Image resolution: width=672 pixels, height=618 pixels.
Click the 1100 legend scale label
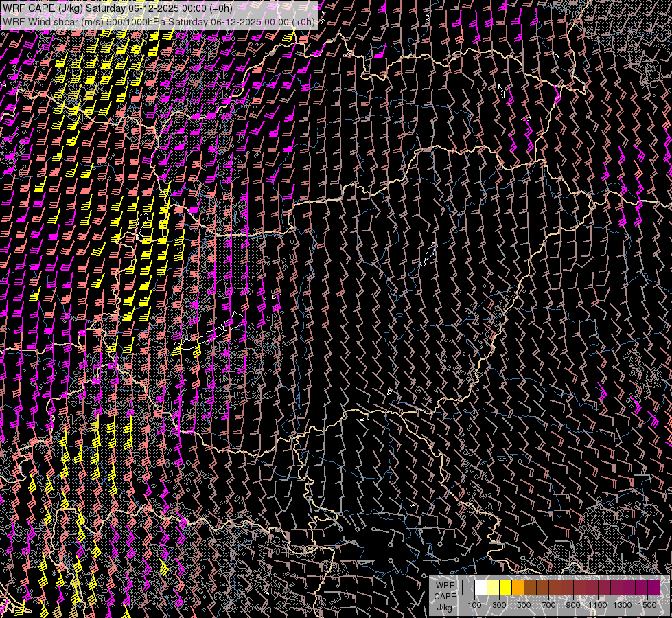pos(598,605)
